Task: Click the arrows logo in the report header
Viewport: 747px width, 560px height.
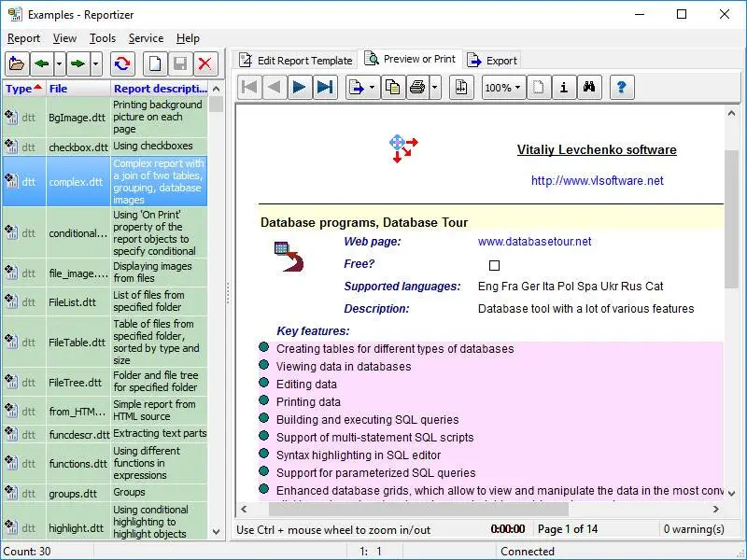Action: [403, 148]
